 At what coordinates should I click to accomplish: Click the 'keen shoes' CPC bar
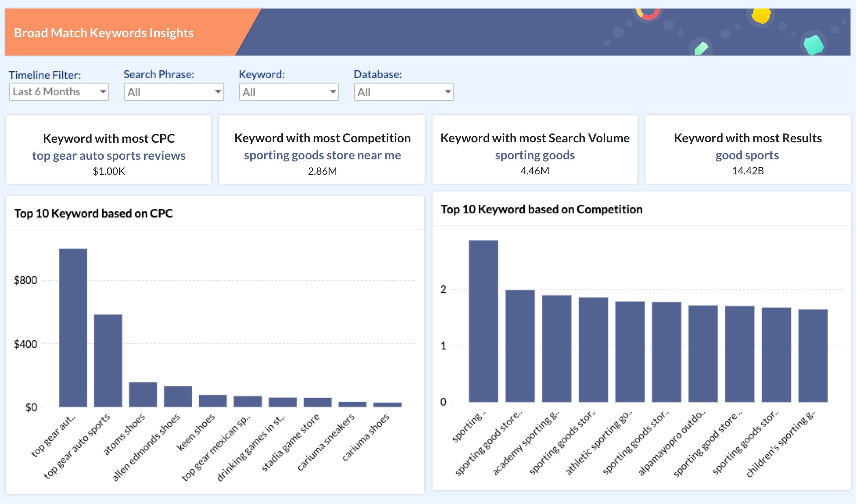(x=213, y=401)
